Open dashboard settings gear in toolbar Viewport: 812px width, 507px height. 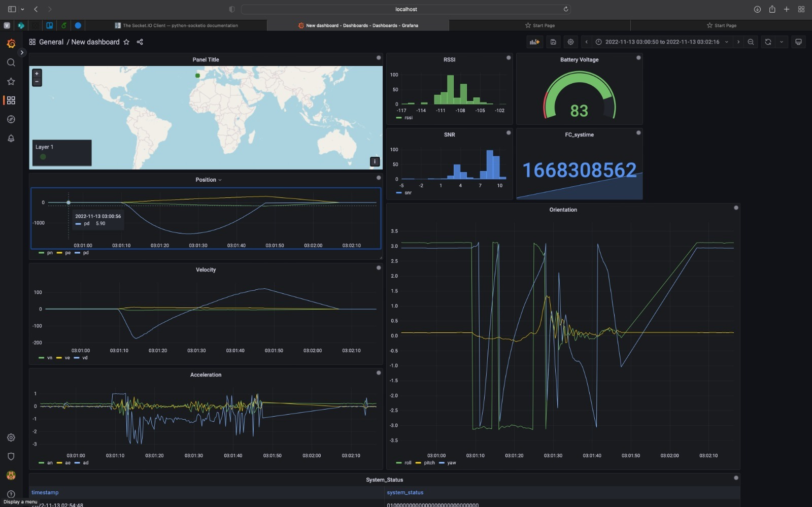570,42
